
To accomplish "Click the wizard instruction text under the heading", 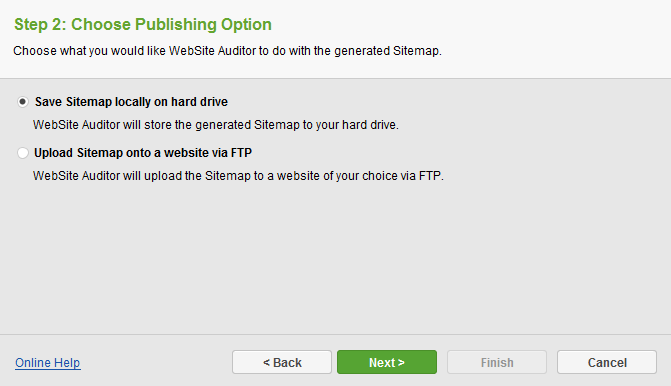I will tap(227, 51).
